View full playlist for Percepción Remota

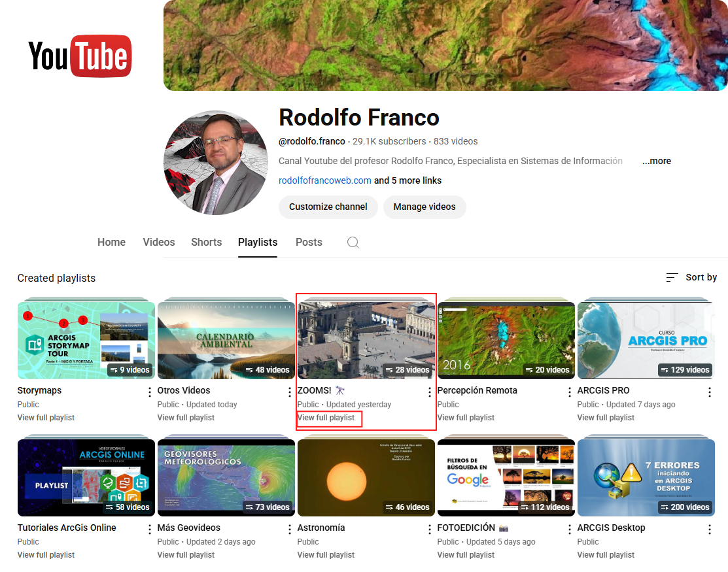[x=466, y=418]
